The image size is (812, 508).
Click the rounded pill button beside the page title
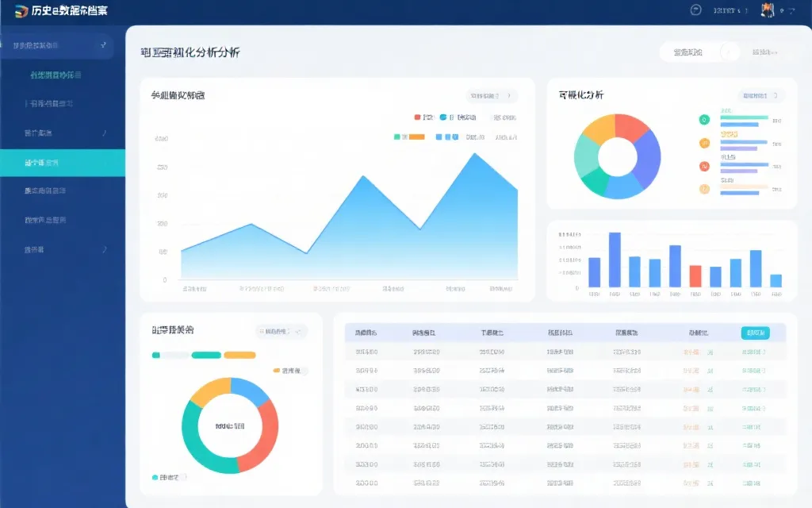coord(696,52)
